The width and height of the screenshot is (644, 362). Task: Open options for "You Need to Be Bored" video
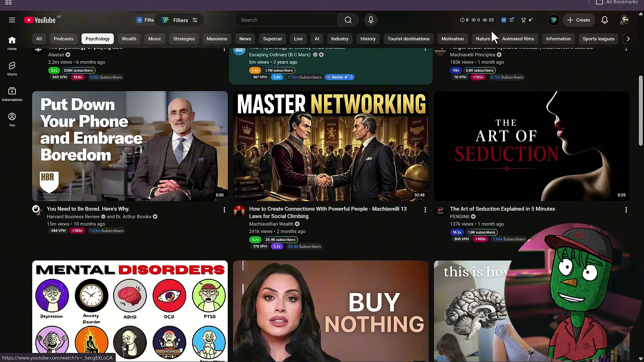[x=224, y=210]
